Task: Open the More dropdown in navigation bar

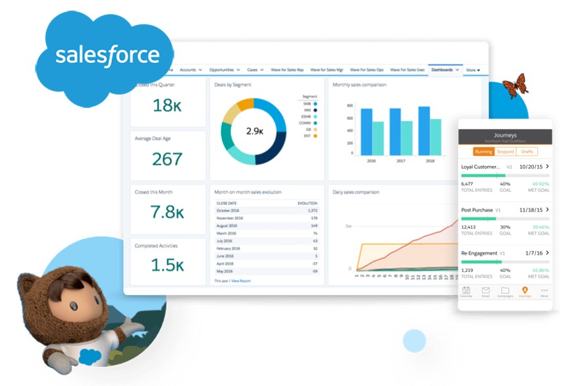Action: pos(473,70)
